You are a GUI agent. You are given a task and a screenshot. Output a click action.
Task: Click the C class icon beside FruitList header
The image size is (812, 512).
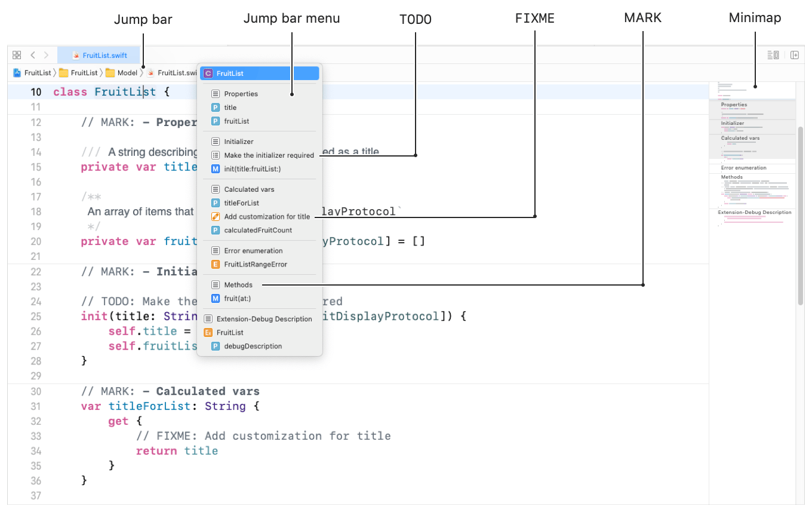210,72
